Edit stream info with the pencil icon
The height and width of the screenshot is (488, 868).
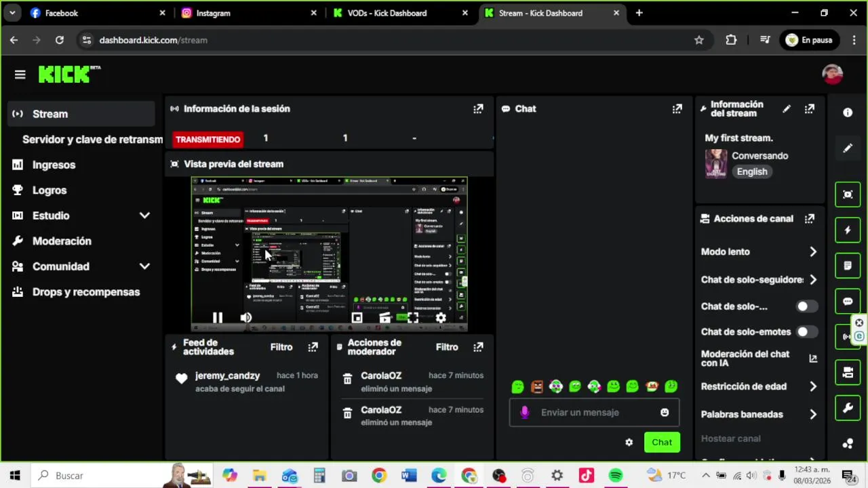(787, 108)
